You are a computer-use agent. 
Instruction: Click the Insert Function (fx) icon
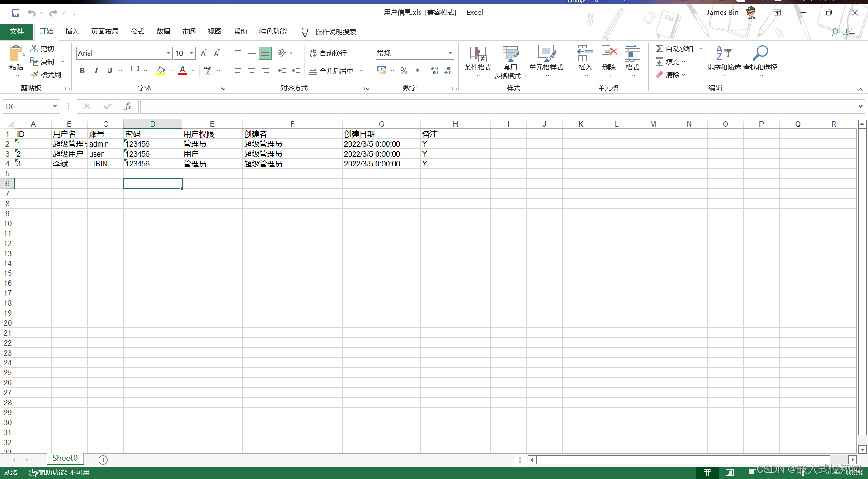[128, 106]
